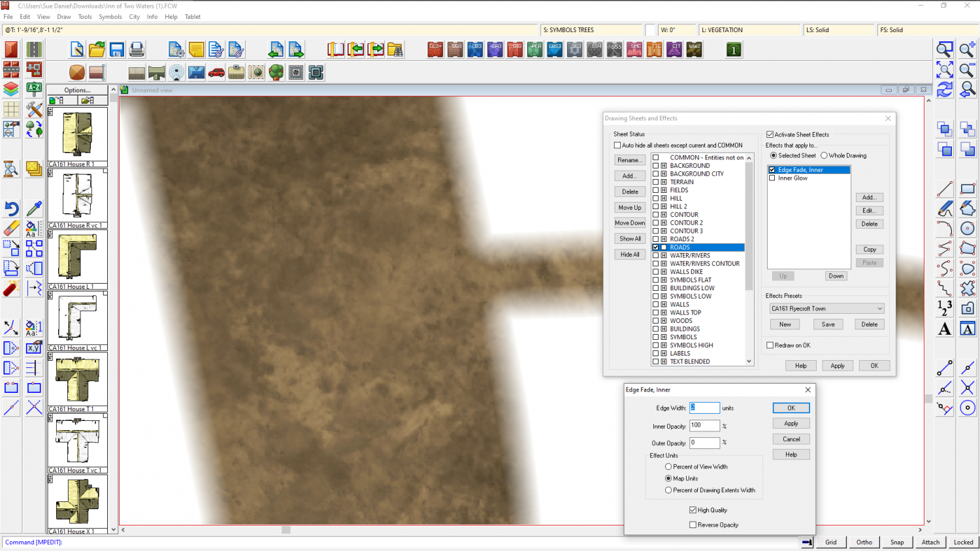Click the Layers stack icon
The height and width of the screenshot is (551, 980).
pyautogui.click(x=11, y=90)
